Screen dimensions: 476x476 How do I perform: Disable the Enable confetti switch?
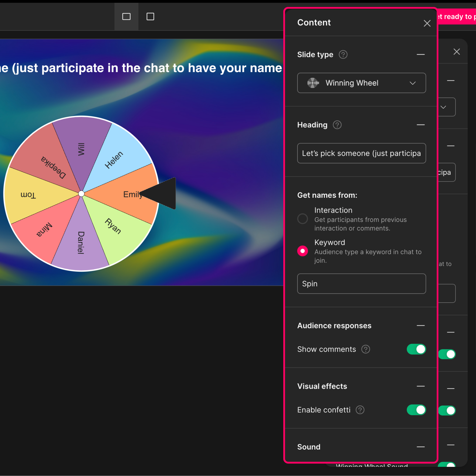click(416, 410)
